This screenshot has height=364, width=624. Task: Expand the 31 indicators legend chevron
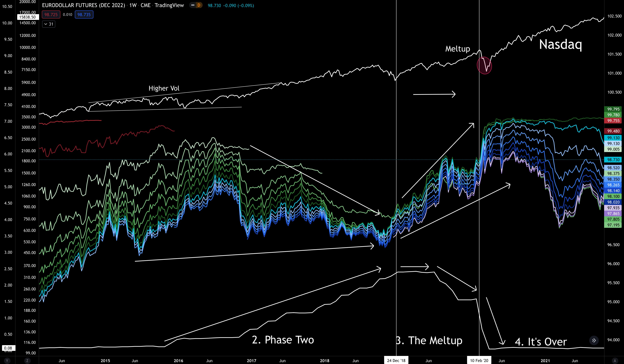49,24
